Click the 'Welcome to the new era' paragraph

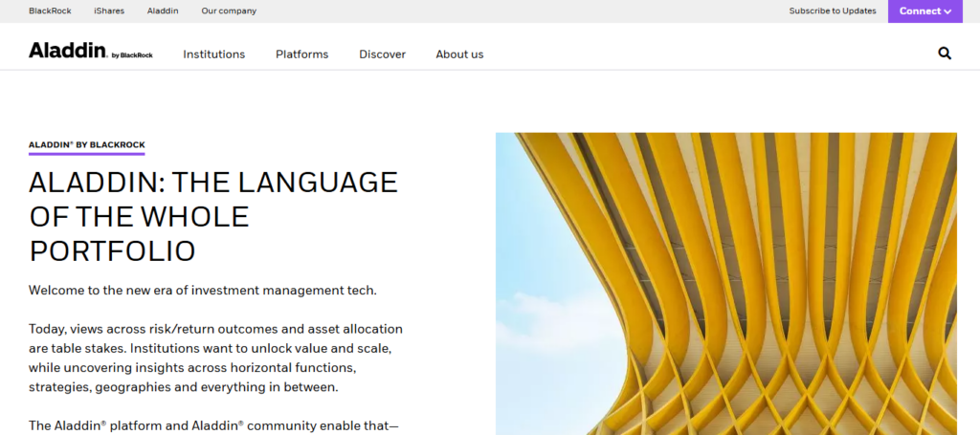coord(203,290)
